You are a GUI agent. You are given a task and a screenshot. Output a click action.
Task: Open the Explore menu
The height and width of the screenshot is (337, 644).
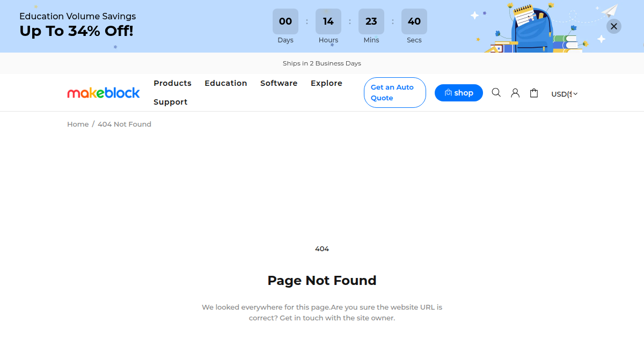coord(326,83)
